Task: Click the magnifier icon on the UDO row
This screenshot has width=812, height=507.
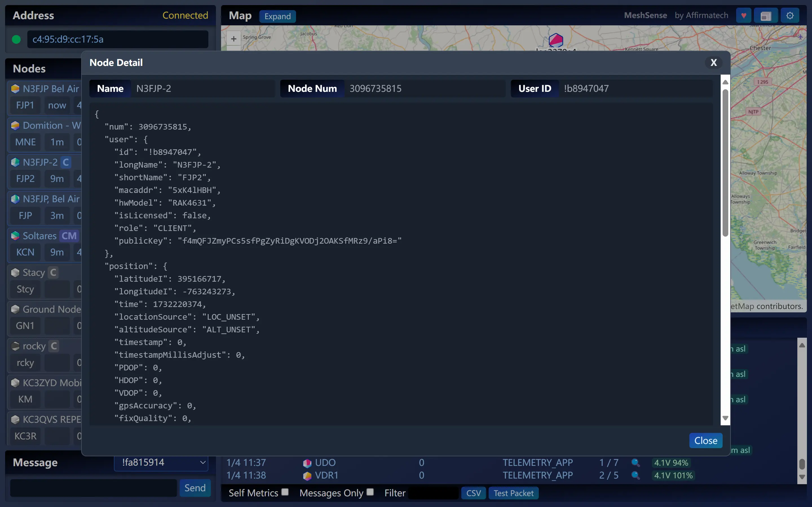Action: 635,463
